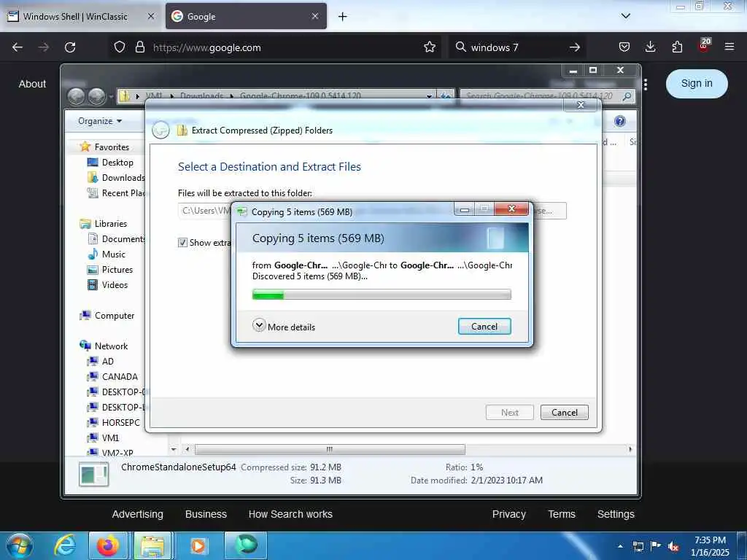
Task: Open Firefox downloads panel
Action: 650,47
